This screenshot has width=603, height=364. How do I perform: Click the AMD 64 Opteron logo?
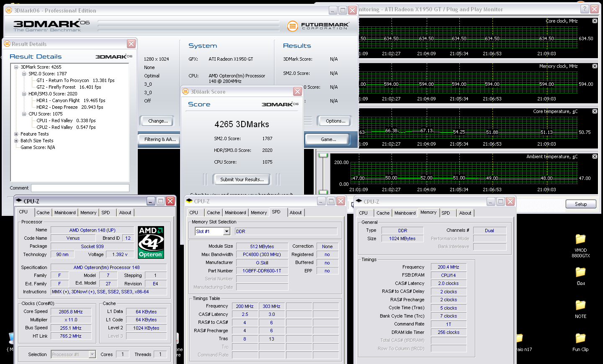151,243
